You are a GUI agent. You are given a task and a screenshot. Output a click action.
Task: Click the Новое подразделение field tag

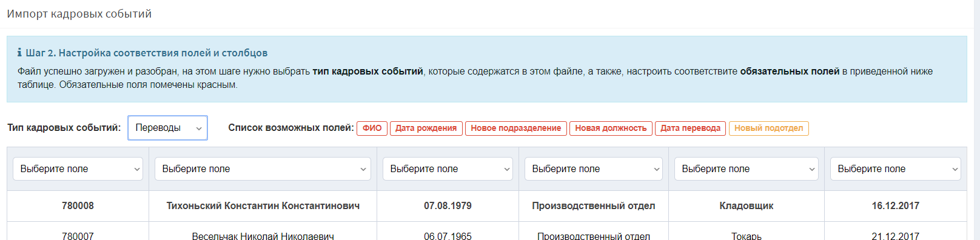tap(516, 128)
